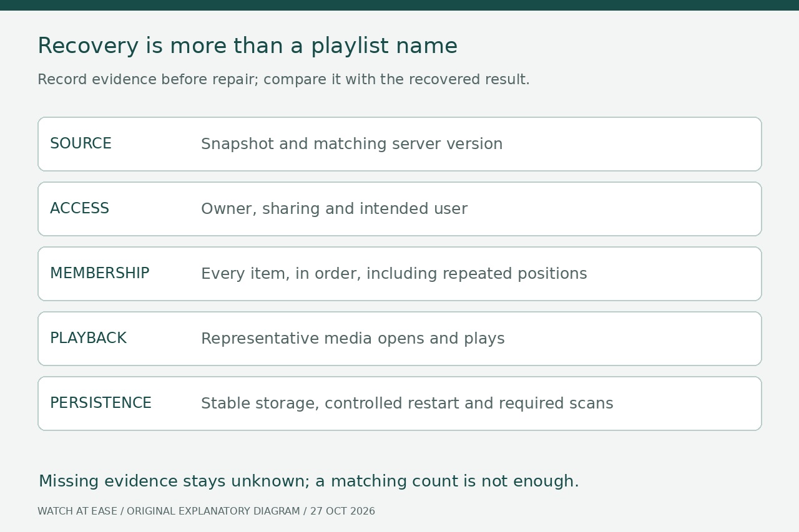Click the SOURCE label
Viewport: 799px width, 532px height.
81,144
